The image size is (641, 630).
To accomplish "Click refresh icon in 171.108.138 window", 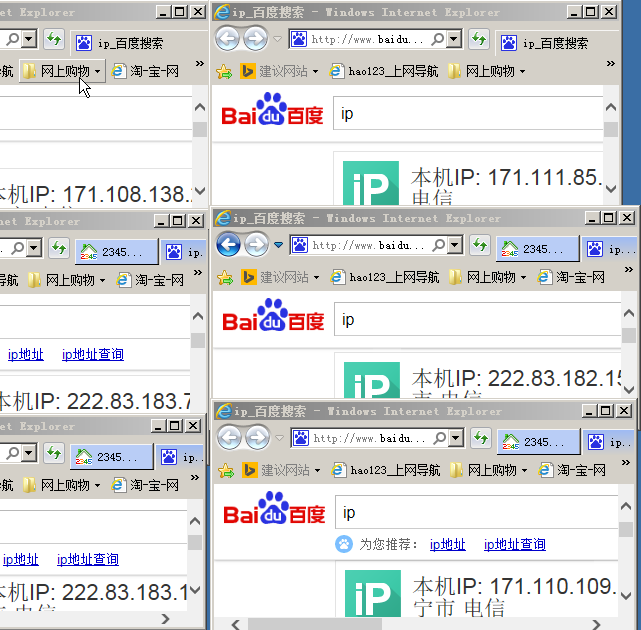I will [54, 39].
